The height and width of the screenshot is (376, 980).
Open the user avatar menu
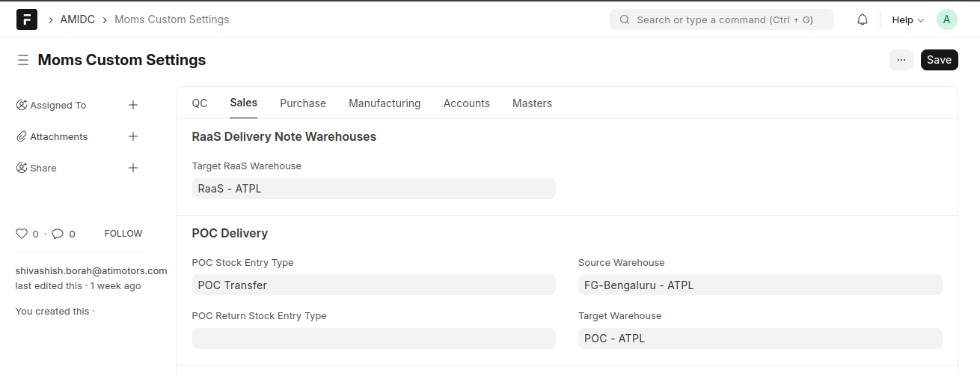pyautogui.click(x=946, y=19)
